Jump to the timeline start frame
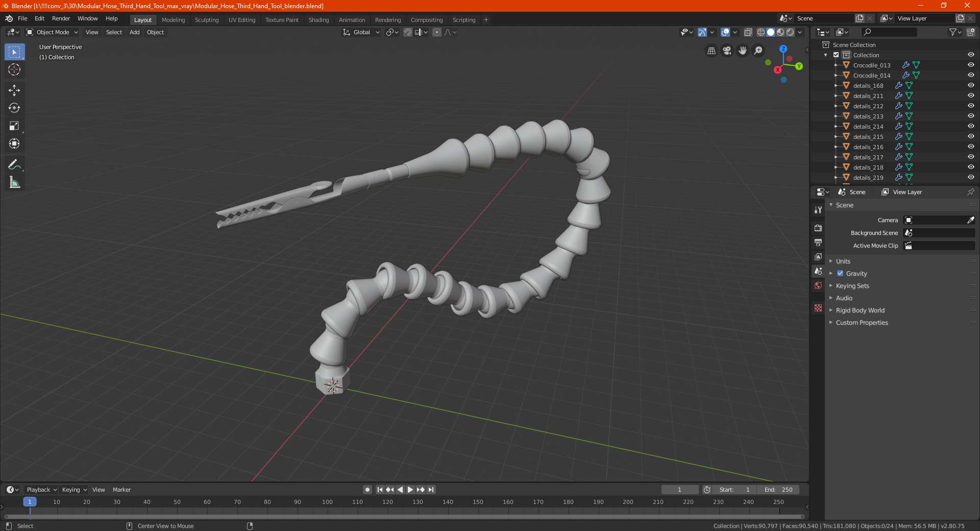Viewport: 980px width, 531px height. (380, 490)
